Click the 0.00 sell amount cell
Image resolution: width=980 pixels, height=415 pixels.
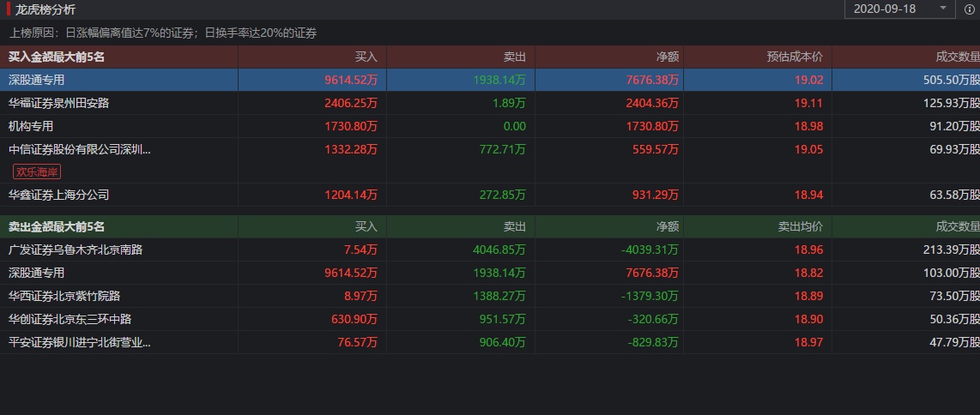pyautogui.click(x=514, y=126)
